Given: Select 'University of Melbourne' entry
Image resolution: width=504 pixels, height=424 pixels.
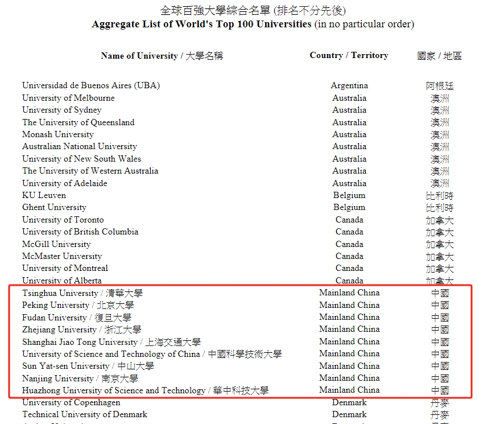Looking at the screenshot, I should [68, 98].
